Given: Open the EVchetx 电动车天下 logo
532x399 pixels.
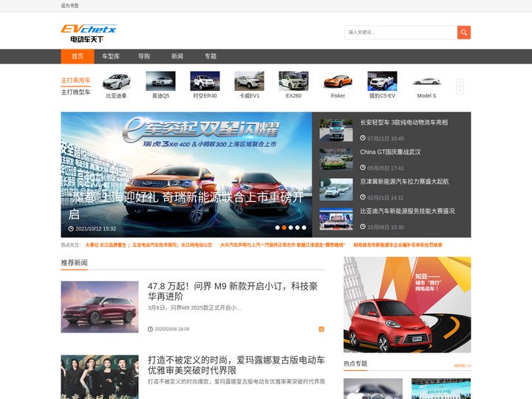Looking at the screenshot, I should (89, 33).
